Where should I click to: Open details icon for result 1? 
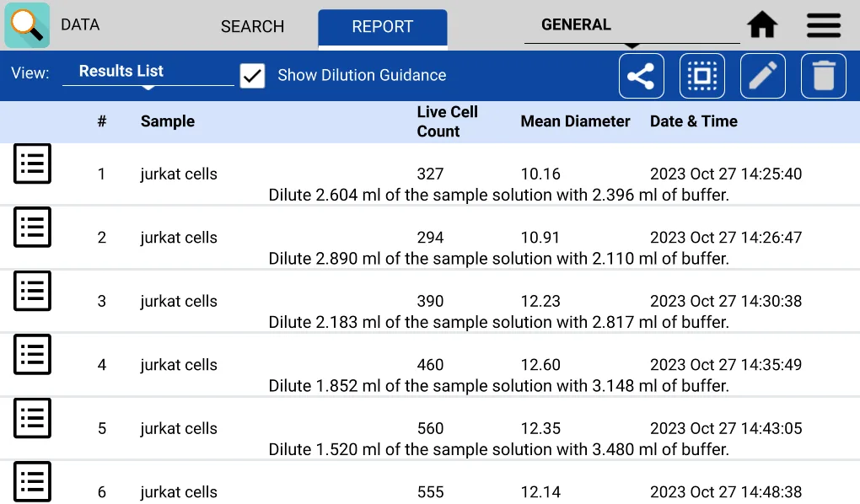click(x=32, y=163)
